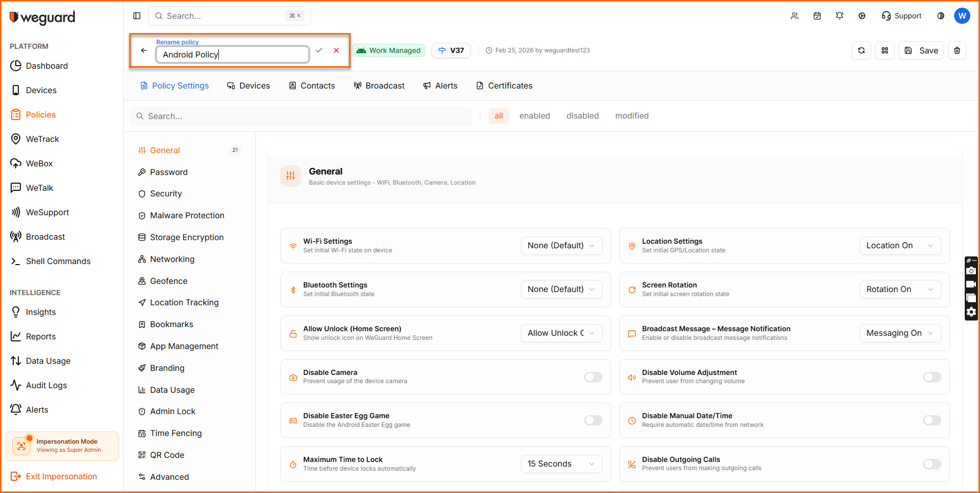
Task: Click the refresh icon near Save
Action: [861, 50]
